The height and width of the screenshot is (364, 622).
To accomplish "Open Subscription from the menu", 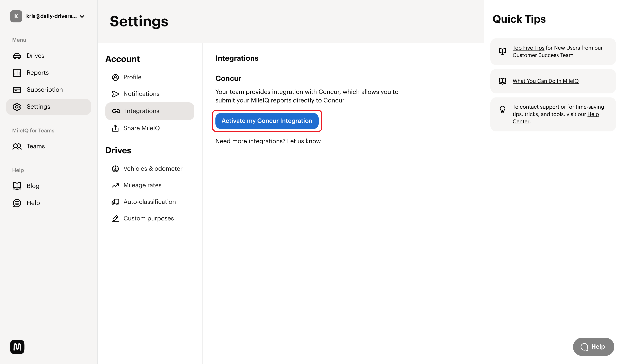I will coord(48,90).
